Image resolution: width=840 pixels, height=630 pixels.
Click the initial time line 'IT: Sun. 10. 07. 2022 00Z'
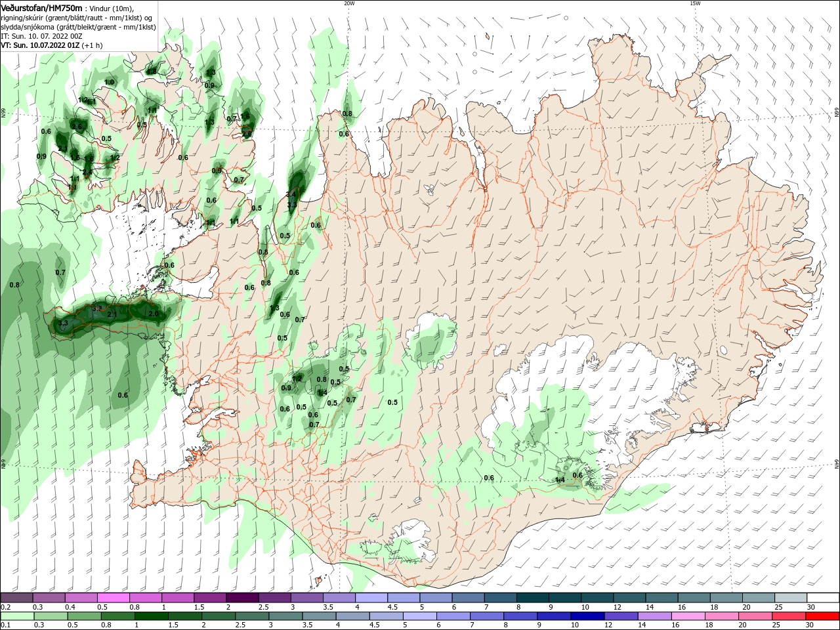click(41, 36)
